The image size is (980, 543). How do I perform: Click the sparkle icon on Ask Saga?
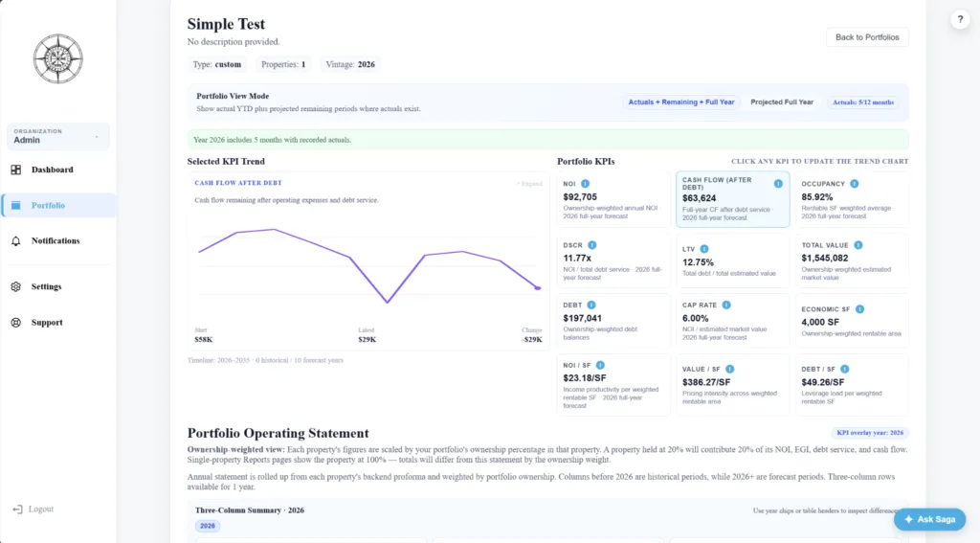909,519
